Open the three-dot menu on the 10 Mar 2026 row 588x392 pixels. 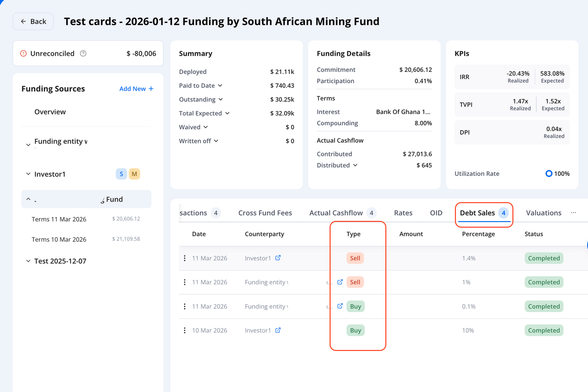point(185,330)
